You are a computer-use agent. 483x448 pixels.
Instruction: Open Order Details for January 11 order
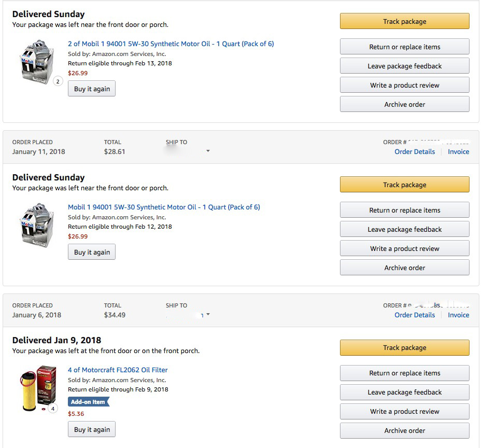click(x=415, y=151)
